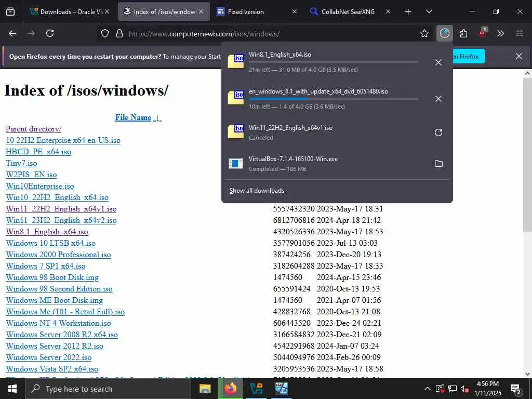Open Windows Start menu
The width and height of the screenshot is (532, 399).
[x=12, y=389]
